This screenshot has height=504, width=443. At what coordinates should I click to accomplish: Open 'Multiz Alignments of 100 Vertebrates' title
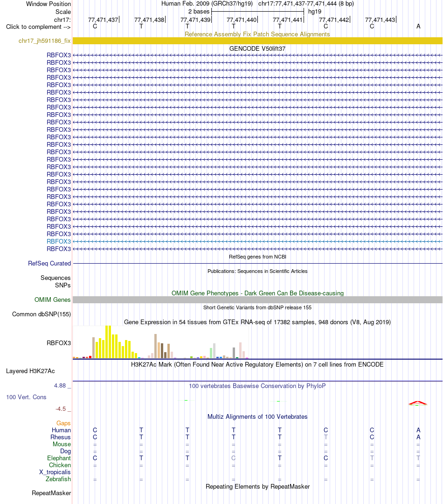[x=257, y=416]
